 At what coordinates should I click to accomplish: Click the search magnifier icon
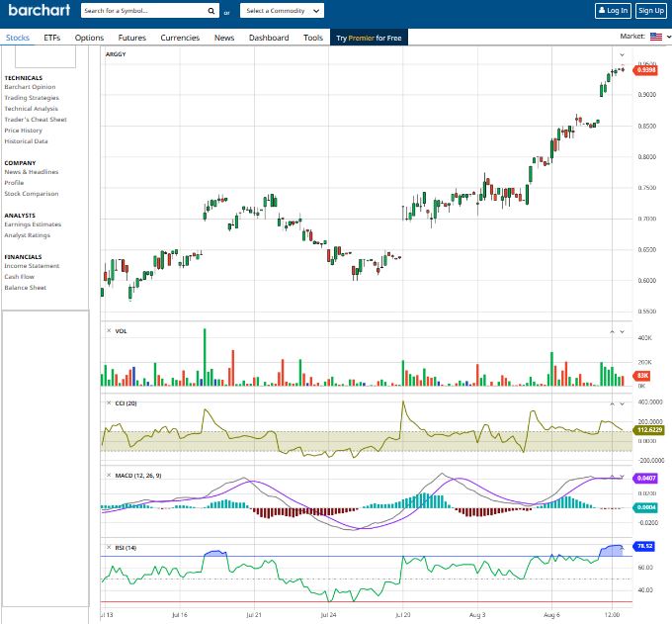(x=210, y=11)
